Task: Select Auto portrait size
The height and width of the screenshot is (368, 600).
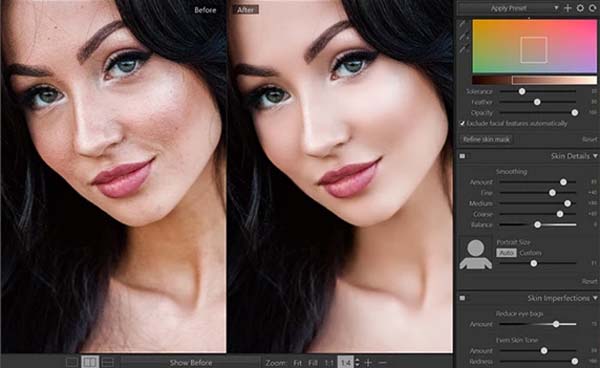Action: 506,253
